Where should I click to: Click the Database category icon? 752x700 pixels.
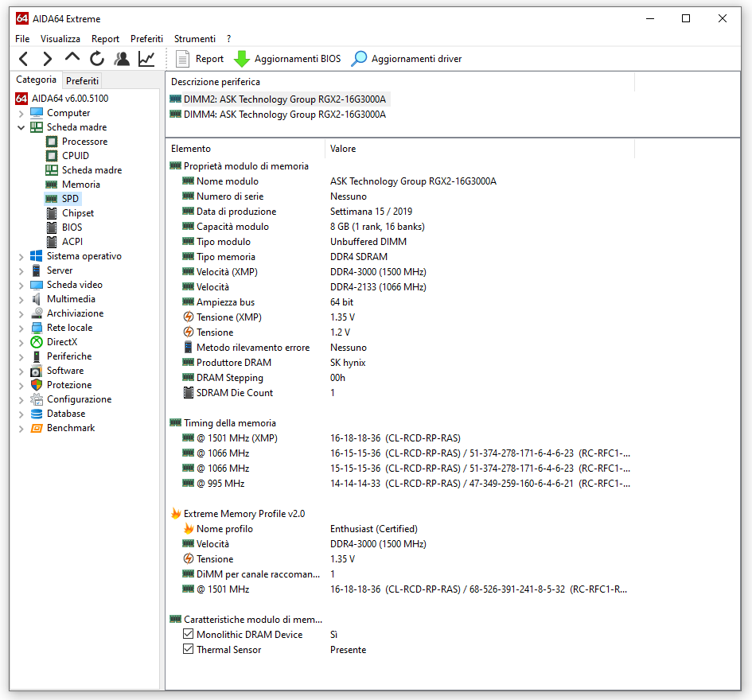coord(37,414)
